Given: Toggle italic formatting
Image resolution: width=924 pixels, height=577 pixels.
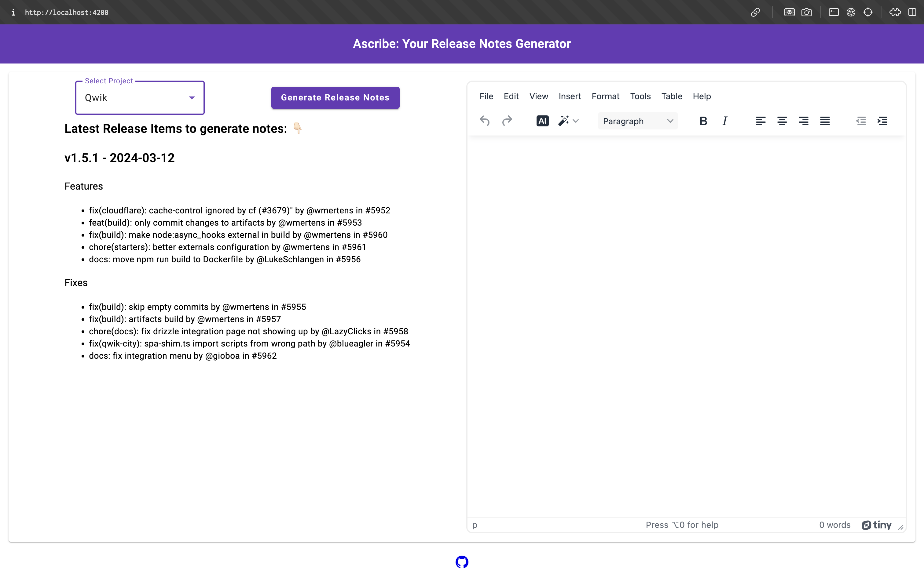Looking at the screenshot, I should [725, 121].
